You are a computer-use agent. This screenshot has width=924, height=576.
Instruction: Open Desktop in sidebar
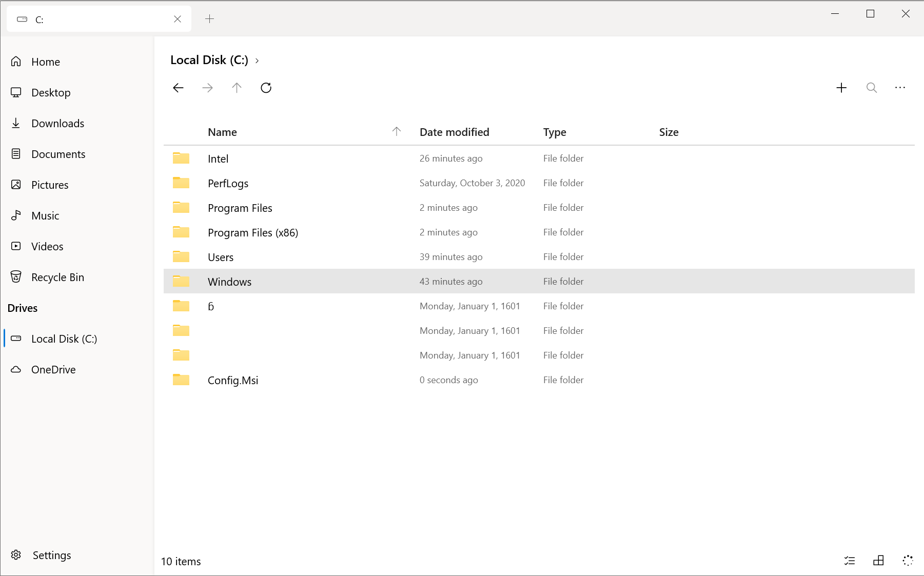point(77,92)
